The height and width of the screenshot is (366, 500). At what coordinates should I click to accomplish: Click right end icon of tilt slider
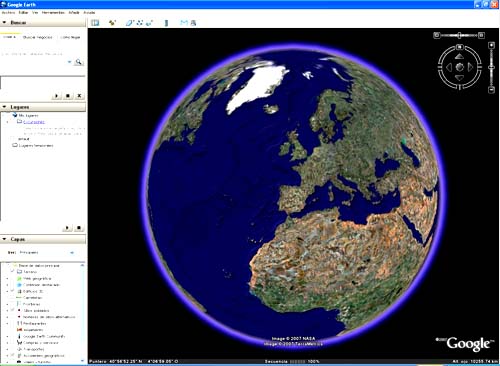[481, 35]
